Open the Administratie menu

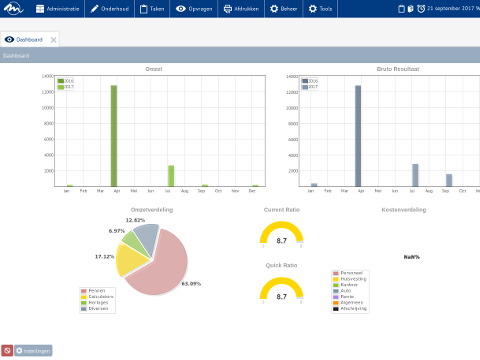58,9
